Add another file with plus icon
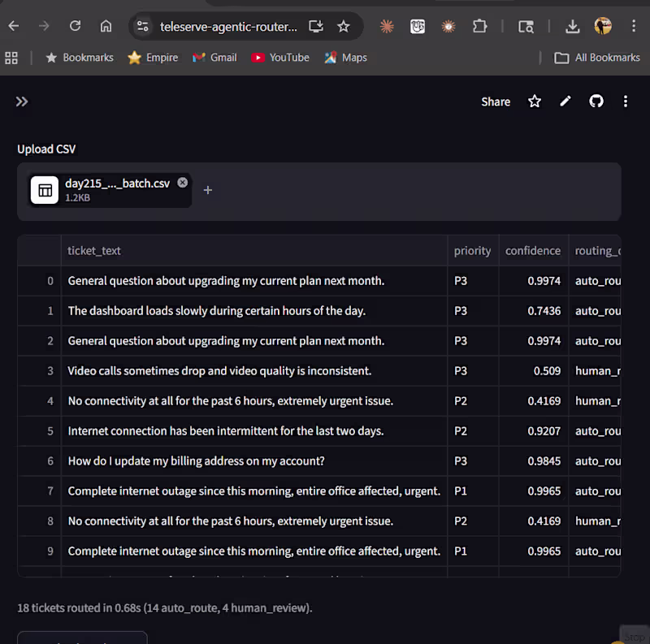This screenshot has width=650, height=644. click(208, 190)
